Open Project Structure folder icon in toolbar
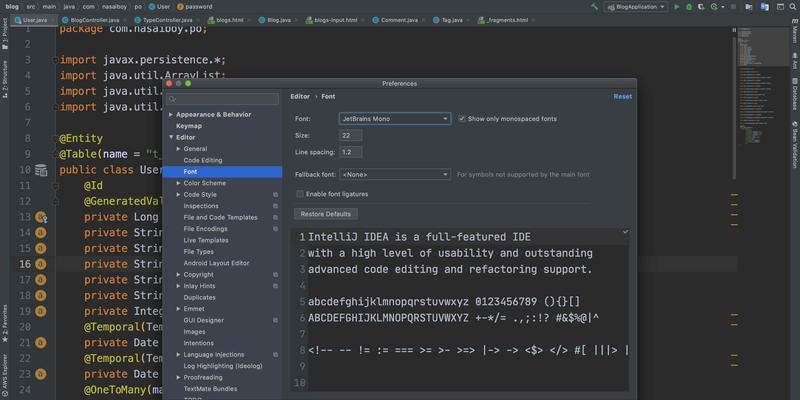The height and width of the screenshot is (400, 800). (748, 7)
